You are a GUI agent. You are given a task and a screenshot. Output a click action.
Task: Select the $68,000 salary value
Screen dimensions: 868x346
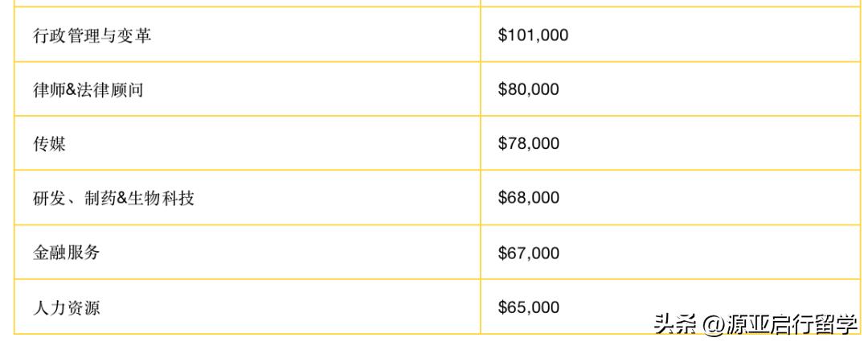point(528,198)
